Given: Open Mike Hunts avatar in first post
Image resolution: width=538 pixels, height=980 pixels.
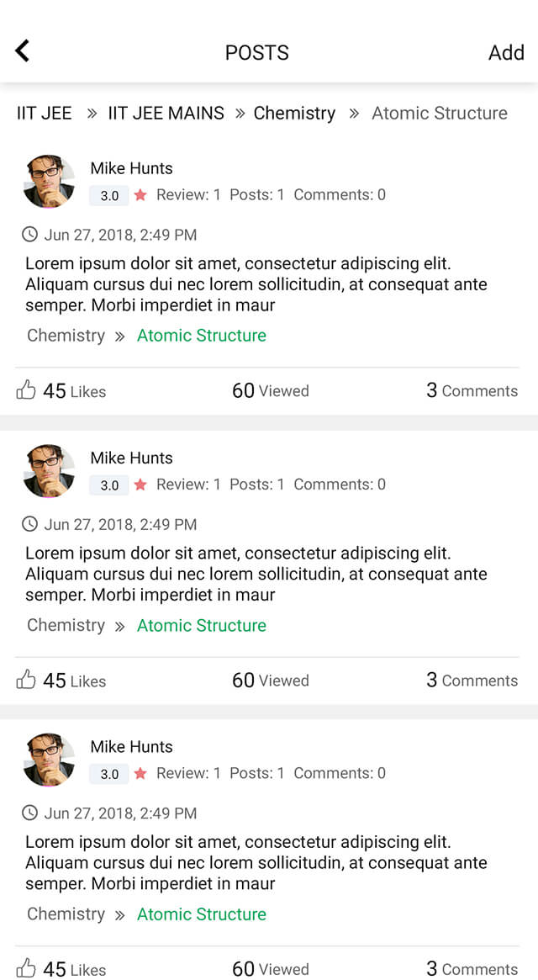Looking at the screenshot, I should pos(50,181).
